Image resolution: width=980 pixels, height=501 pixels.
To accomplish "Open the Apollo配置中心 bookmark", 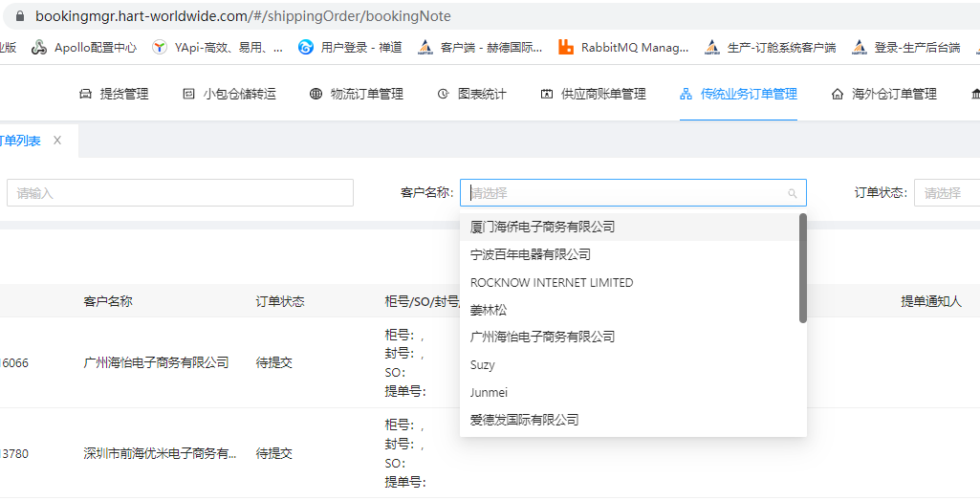I will (84, 47).
